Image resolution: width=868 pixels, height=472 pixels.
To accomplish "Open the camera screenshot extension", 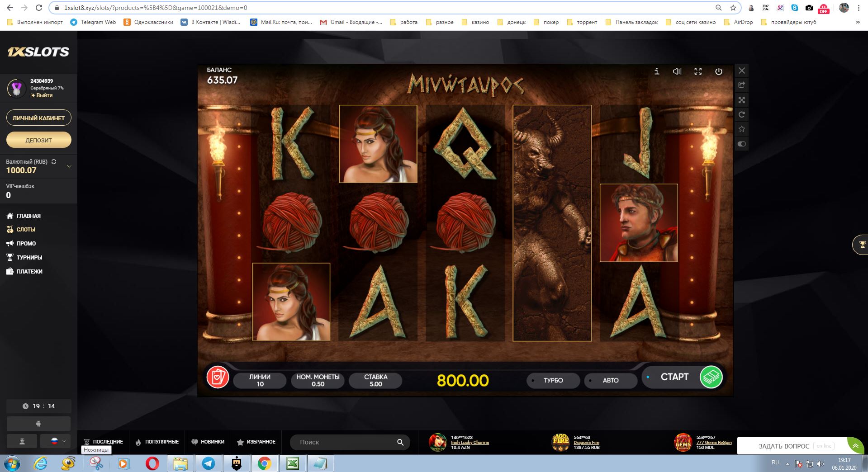I will (809, 8).
